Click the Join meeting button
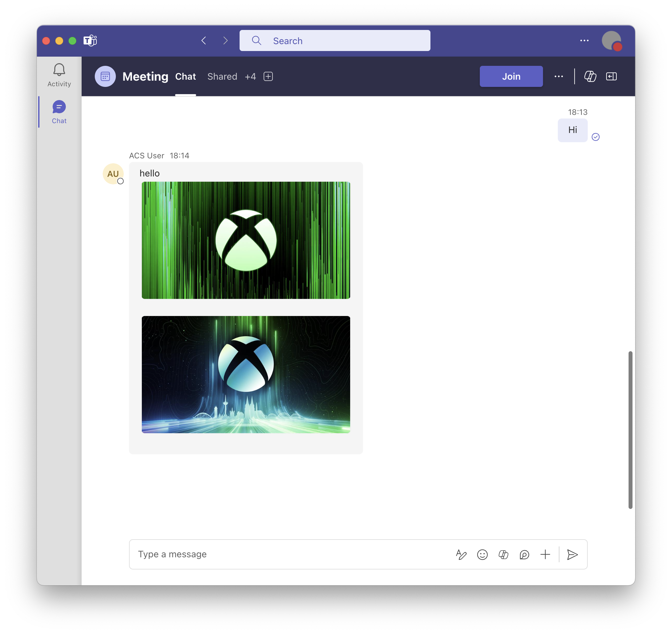The width and height of the screenshot is (672, 634). (511, 76)
